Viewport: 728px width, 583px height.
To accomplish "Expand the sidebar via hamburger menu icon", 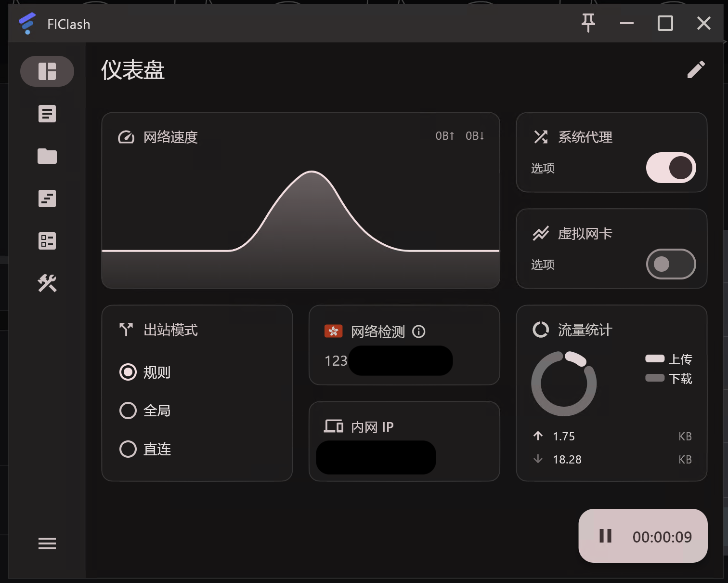I will (x=47, y=543).
